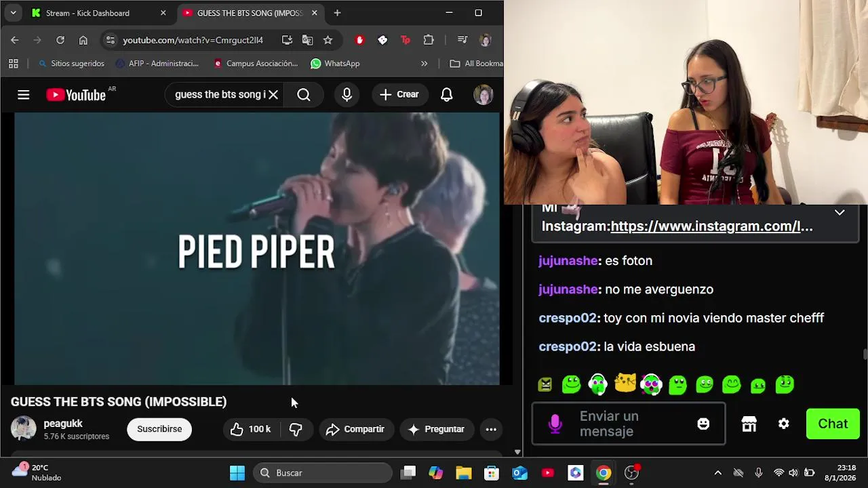This screenshot has width=868, height=488.
Task: Open the peagukk channel name
Action: tap(63, 424)
